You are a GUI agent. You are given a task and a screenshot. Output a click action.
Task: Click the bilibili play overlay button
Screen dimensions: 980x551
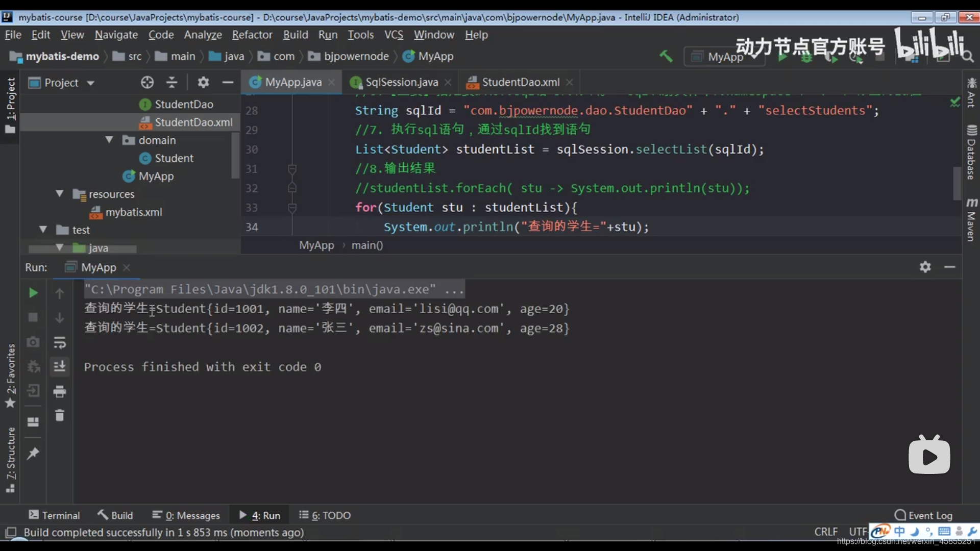[929, 455]
